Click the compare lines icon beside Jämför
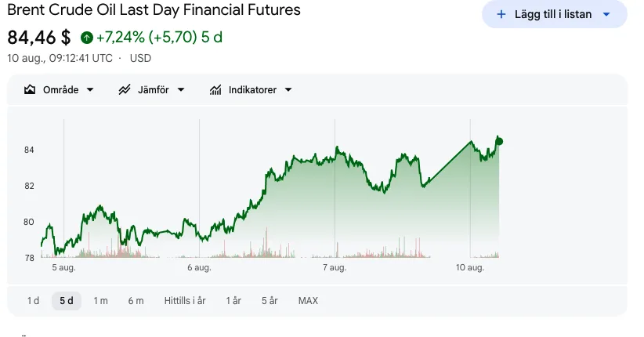This screenshot has height=337, width=644. [x=125, y=89]
